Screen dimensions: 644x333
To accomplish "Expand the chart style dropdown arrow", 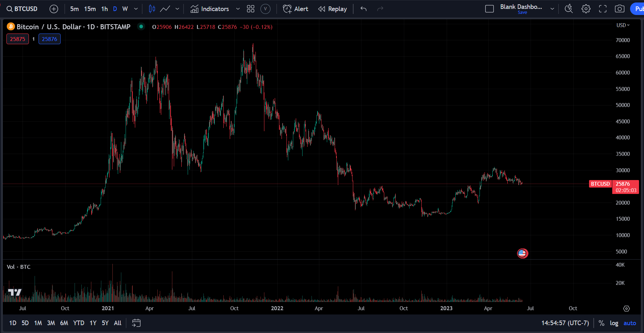I will click(x=177, y=9).
